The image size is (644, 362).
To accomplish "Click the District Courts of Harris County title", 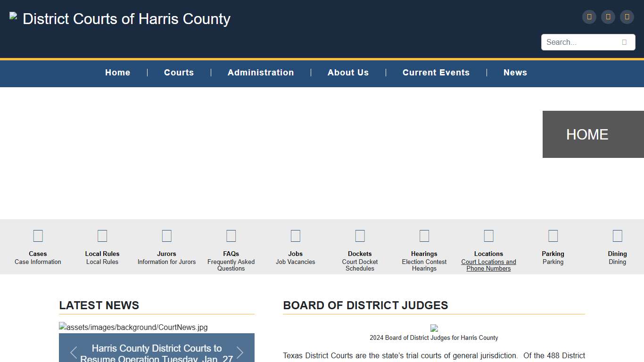I will coord(126,19).
